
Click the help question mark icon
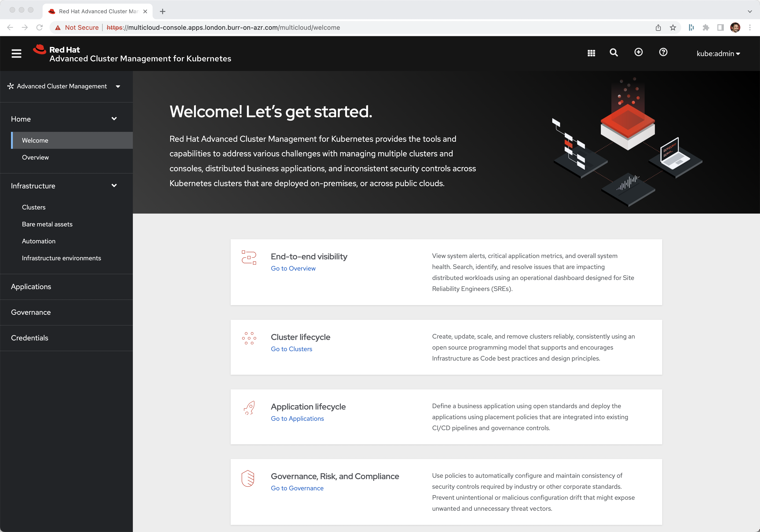click(x=662, y=52)
